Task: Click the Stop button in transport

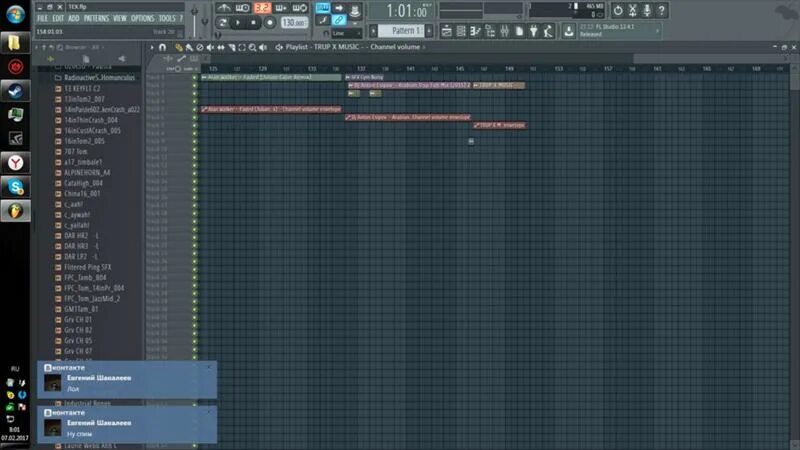Action: [x=253, y=22]
